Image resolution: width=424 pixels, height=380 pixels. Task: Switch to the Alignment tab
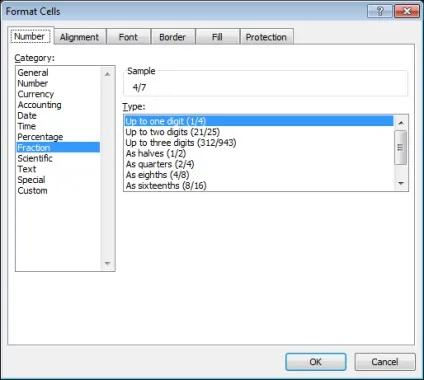79,37
